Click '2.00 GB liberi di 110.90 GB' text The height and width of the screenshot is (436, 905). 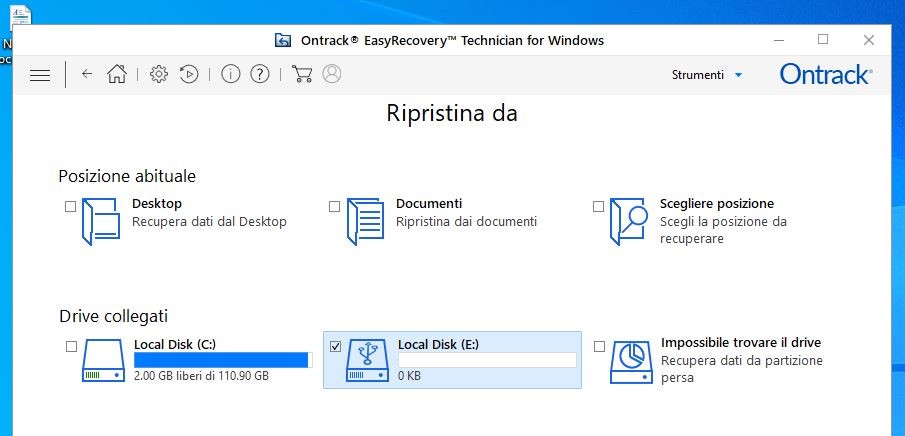click(201, 376)
